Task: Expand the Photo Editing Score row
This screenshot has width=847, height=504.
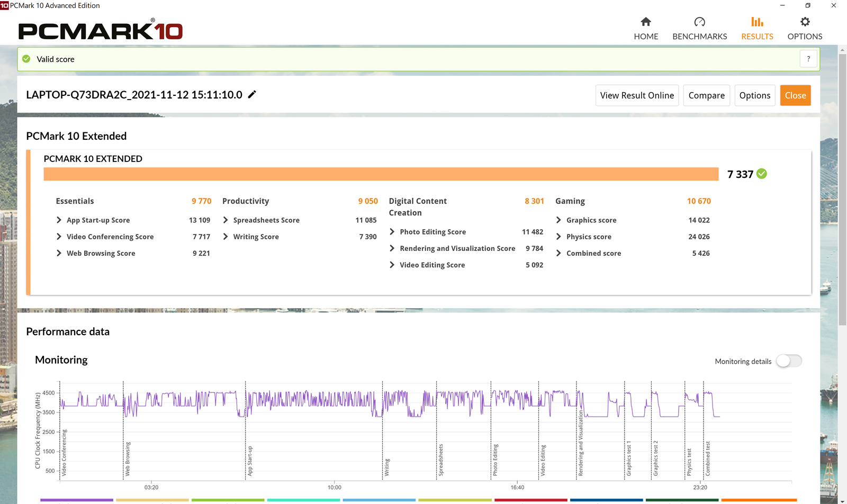Action: coord(392,232)
